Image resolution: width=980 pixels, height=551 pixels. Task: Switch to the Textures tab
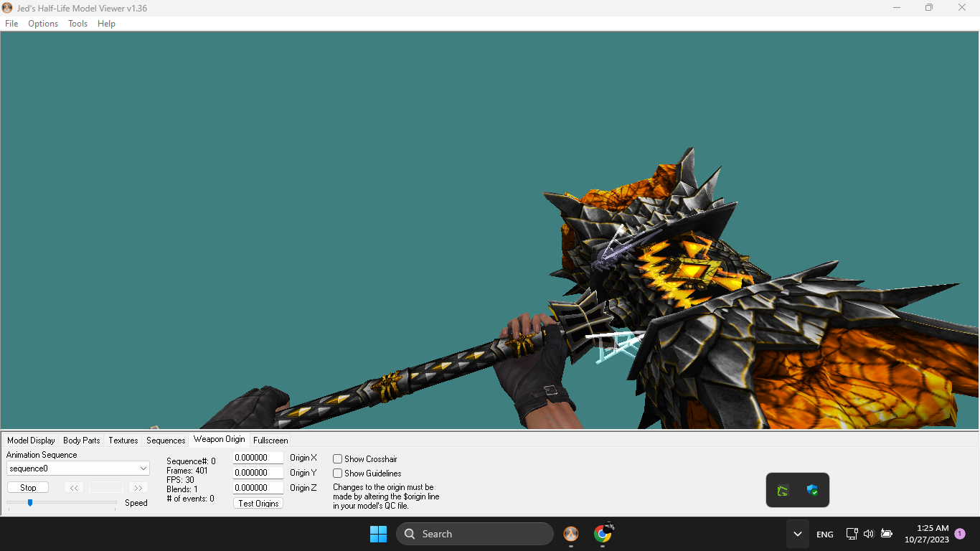click(x=123, y=441)
